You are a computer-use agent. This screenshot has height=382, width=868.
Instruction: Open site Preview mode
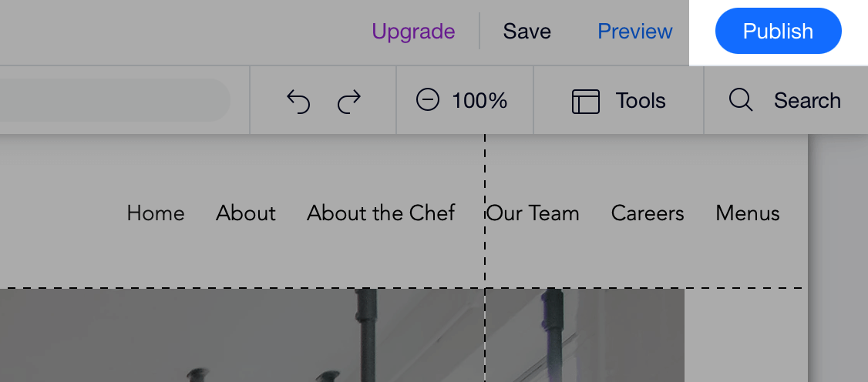point(635,31)
